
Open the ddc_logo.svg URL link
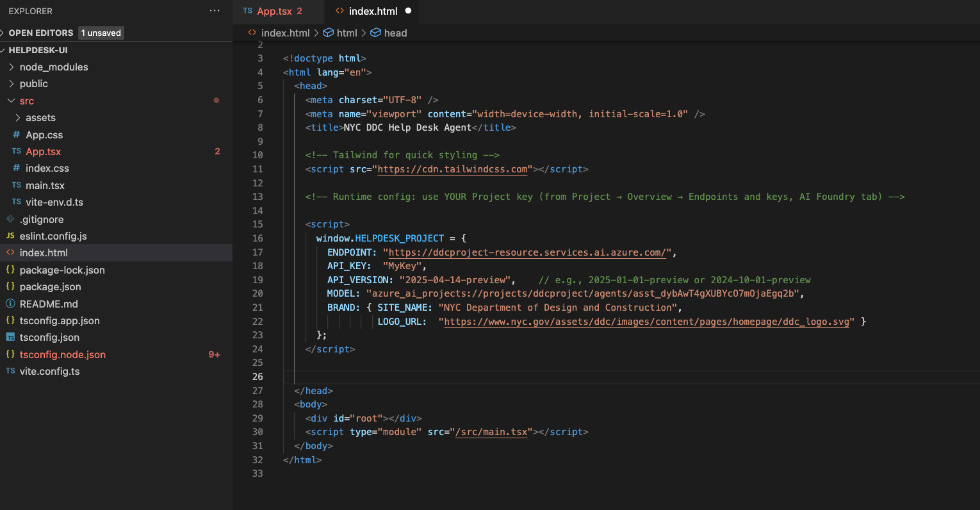pos(647,322)
